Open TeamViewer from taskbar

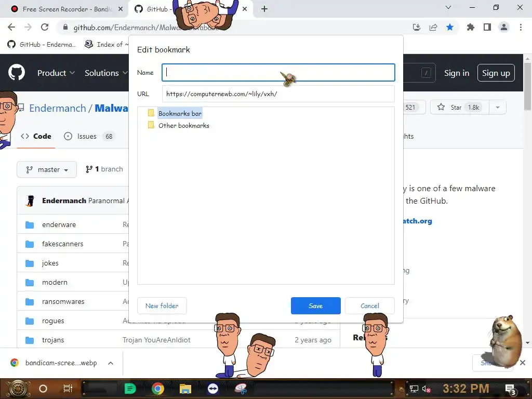(x=213, y=389)
